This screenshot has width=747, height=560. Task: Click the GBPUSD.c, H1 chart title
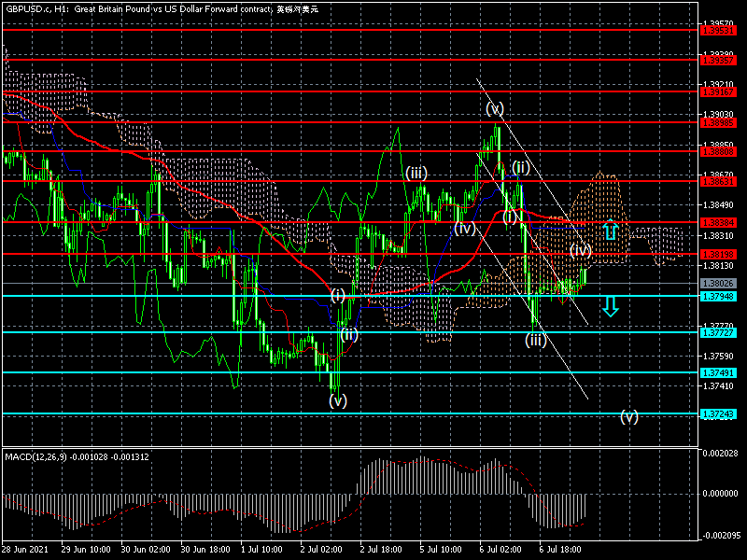[x=162, y=9]
